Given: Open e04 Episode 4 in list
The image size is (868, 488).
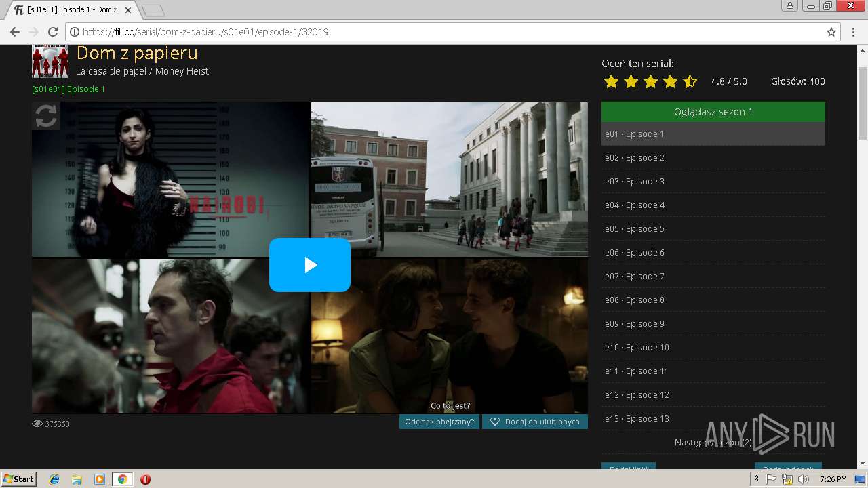Looking at the screenshot, I should tap(713, 205).
